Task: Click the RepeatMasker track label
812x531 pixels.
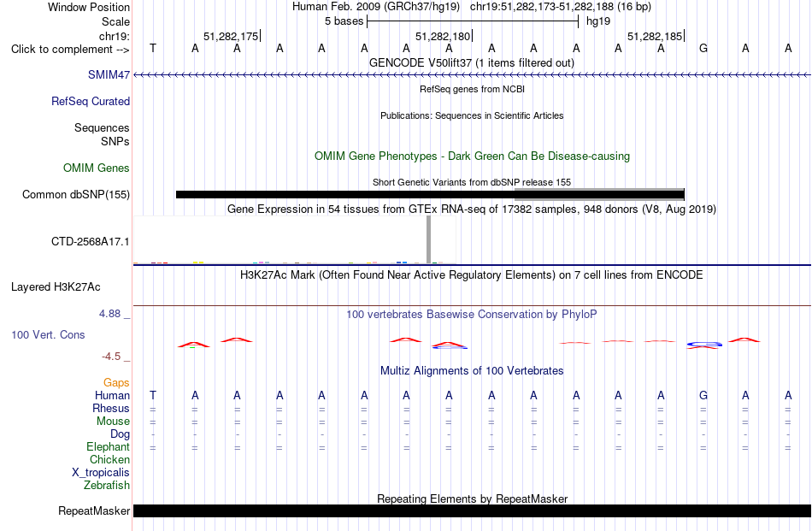Action: pos(94,510)
